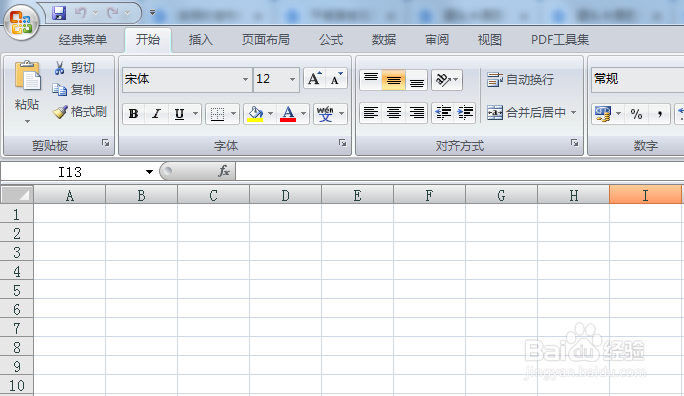Screen dimensions: 684x396
Task: Expand 合并后居中 dropdown arrow
Action: pos(574,113)
